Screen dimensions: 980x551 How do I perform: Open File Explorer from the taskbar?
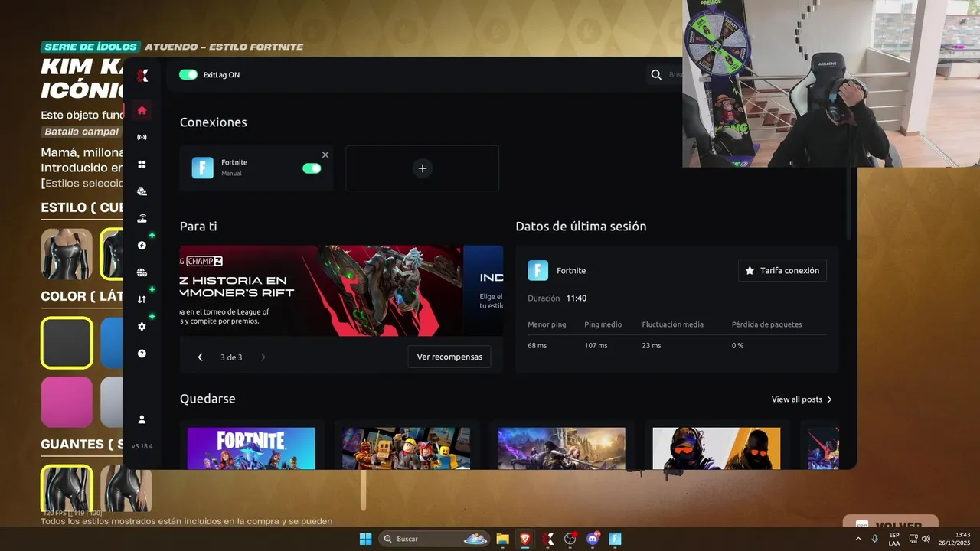[x=503, y=539]
